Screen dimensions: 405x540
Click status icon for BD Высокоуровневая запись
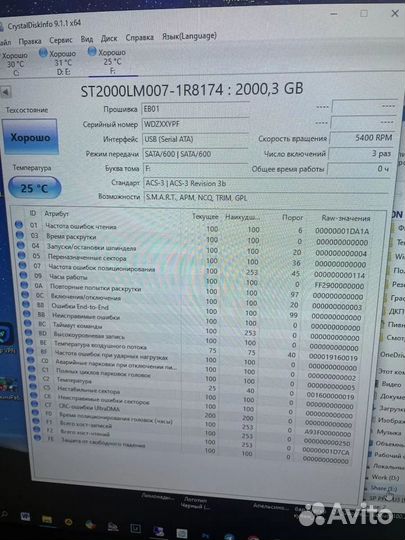(29, 332)
